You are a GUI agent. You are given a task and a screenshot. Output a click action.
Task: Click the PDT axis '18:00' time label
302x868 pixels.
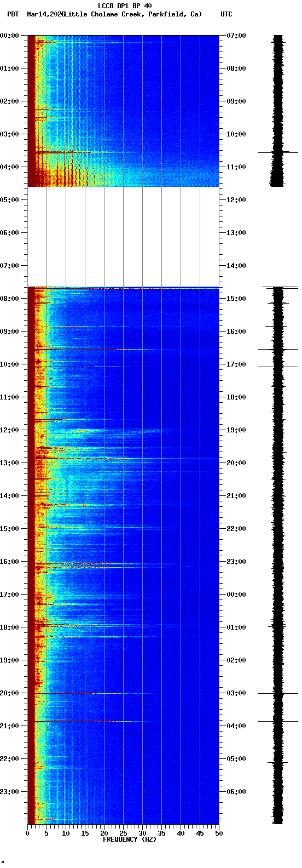tap(9, 627)
